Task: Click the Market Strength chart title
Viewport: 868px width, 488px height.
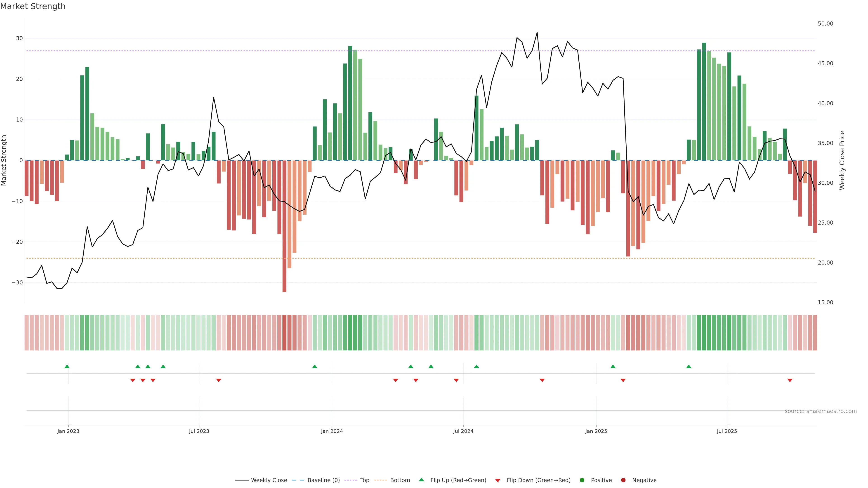Action: (33, 6)
